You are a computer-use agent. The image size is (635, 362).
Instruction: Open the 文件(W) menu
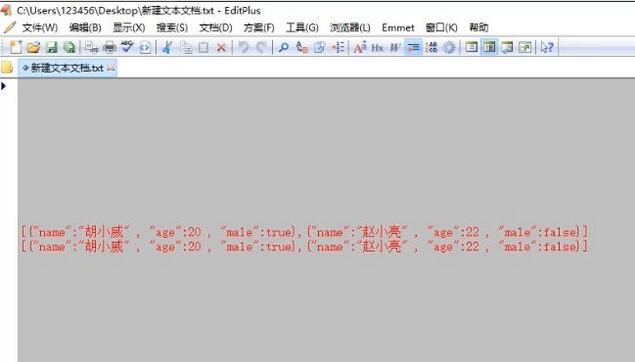[x=40, y=28]
